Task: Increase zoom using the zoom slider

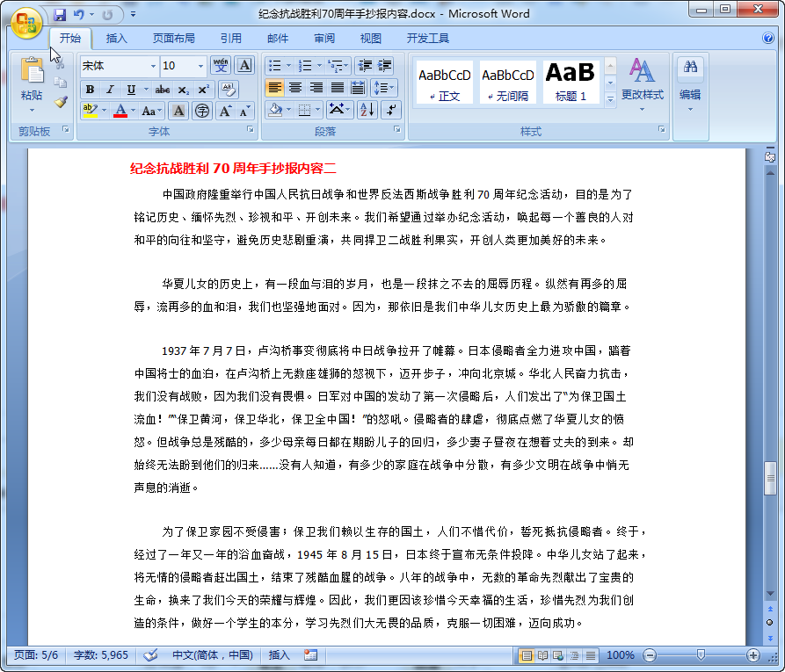Action: click(x=755, y=655)
